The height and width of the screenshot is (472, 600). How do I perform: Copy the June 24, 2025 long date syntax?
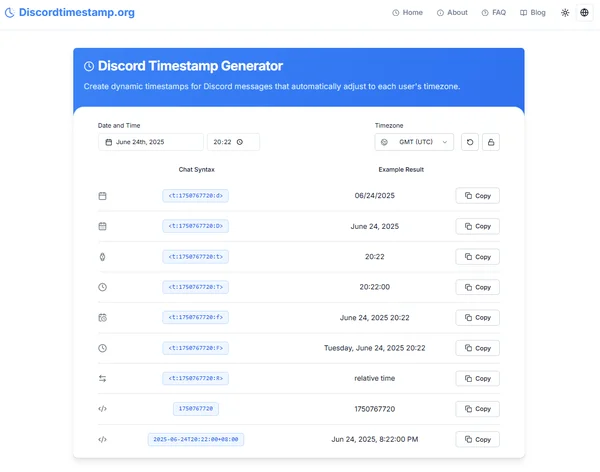(x=478, y=226)
